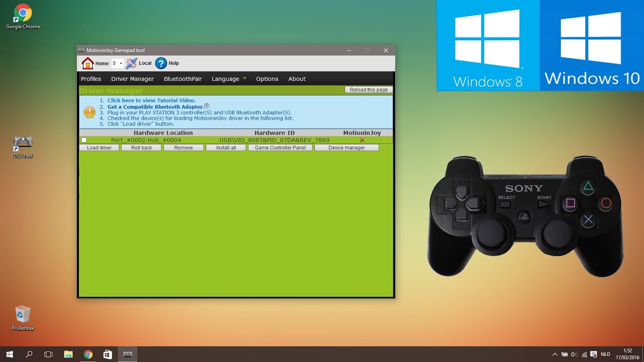
Task: Click the Install all button
Action: pos(226,148)
